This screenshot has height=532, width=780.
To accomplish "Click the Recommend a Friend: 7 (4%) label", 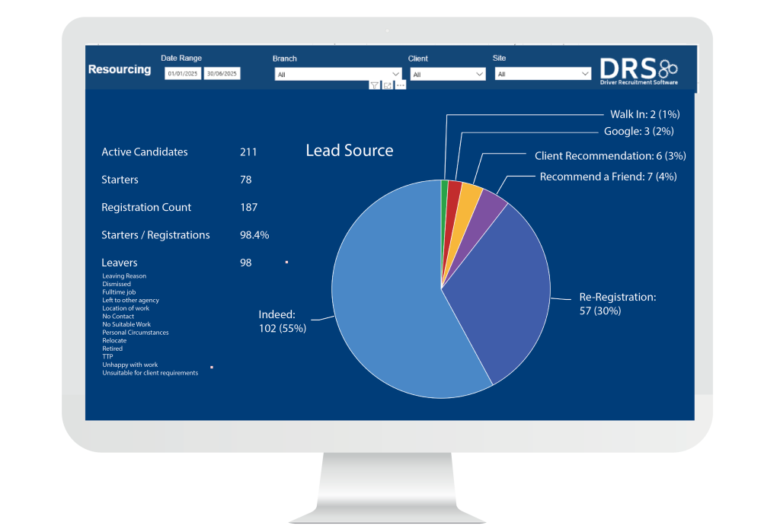I will pyautogui.click(x=609, y=177).
